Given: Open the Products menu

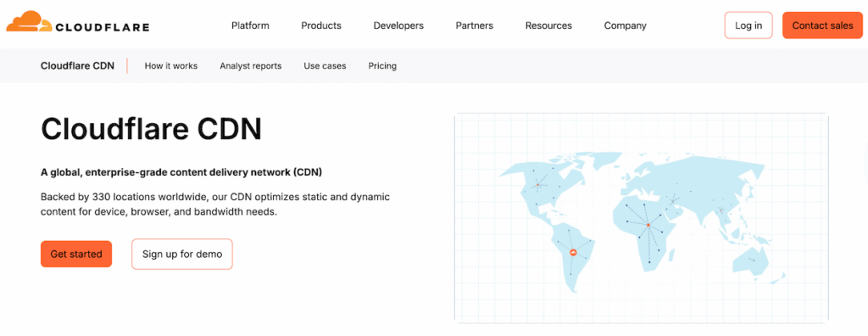Looking at the screenshot, I should pos(321,25).
